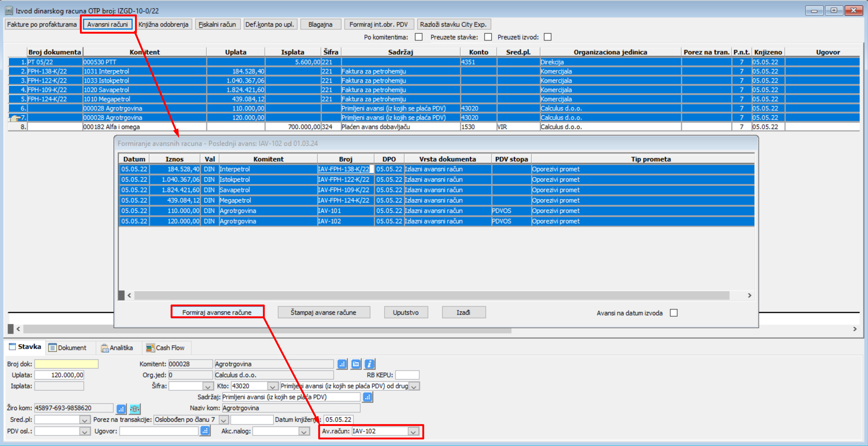Click the window icon in the title bar
868x446 pixels.
click(9, 10)
